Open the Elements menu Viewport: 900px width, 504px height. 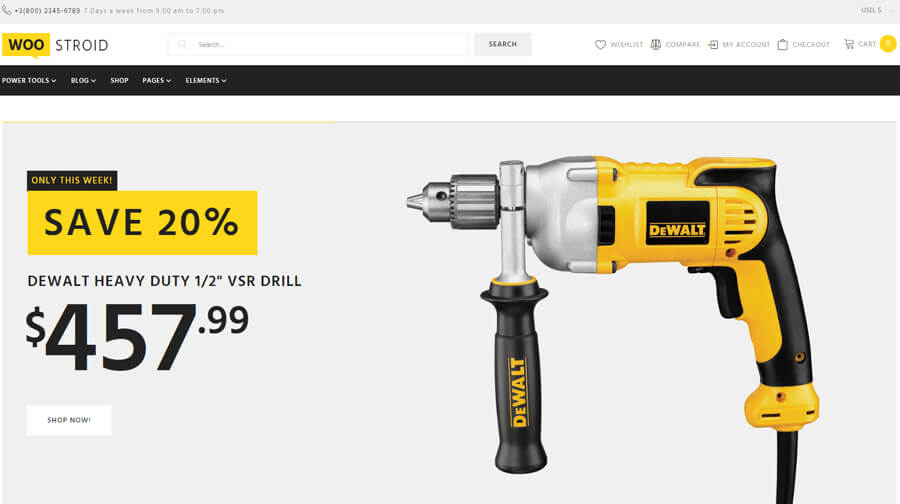point(206,80)
